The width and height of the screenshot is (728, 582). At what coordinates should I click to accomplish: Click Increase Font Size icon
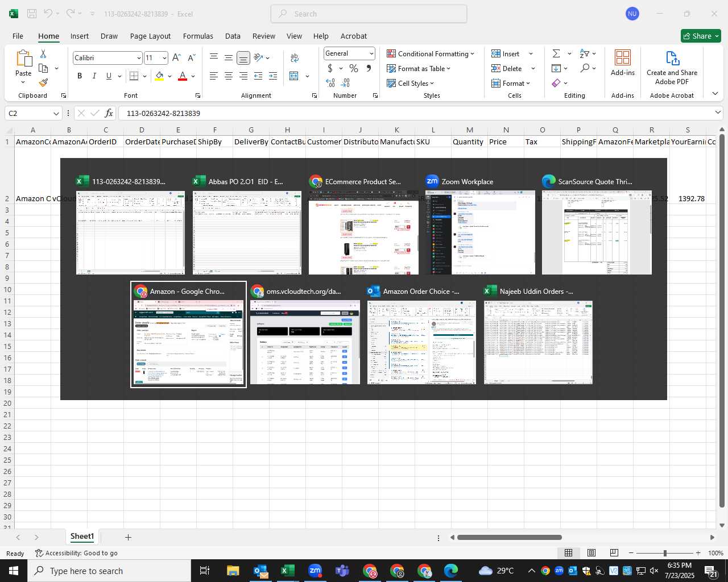[176, 57]
